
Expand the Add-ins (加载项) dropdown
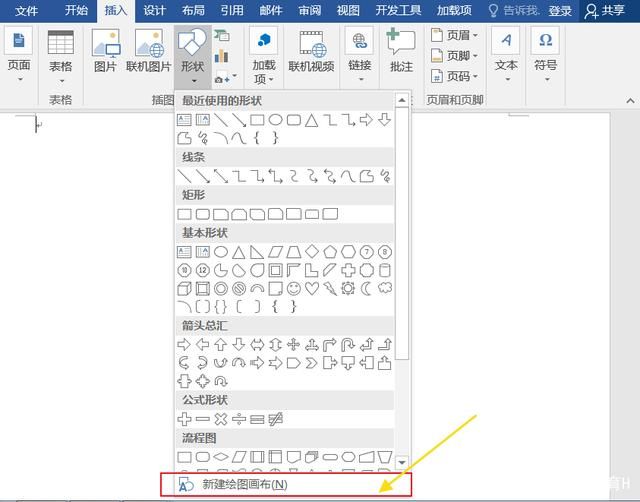[264, 56]
